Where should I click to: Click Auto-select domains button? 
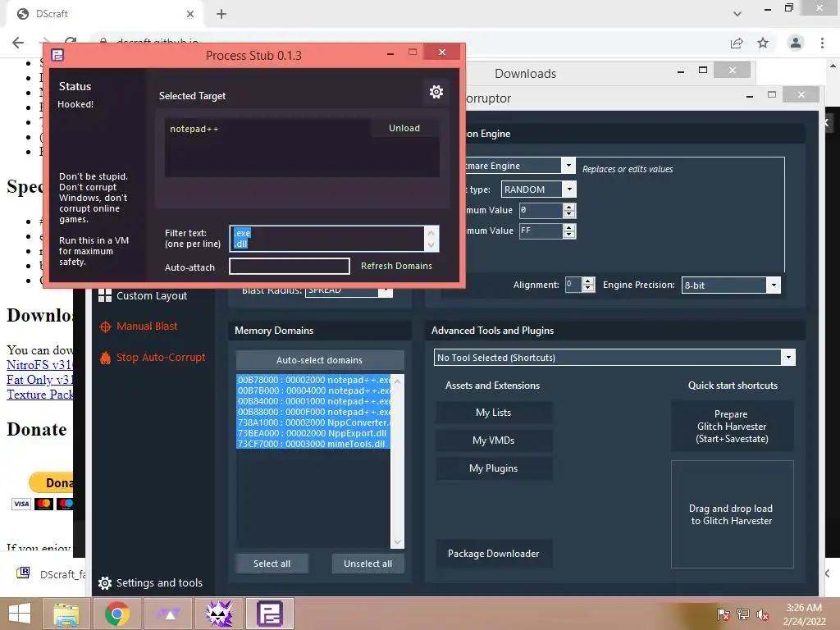[320, 360]
